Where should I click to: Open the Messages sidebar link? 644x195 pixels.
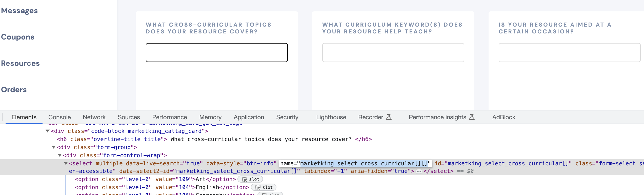19,11
